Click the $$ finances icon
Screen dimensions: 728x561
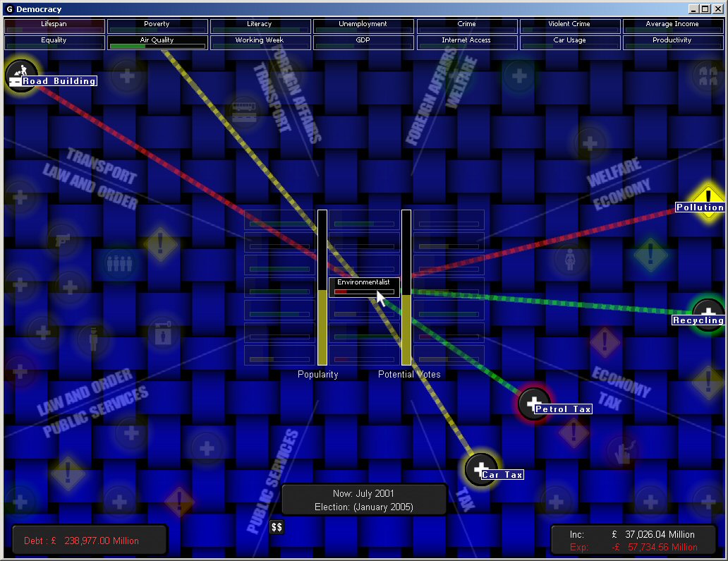coord(277,527)
